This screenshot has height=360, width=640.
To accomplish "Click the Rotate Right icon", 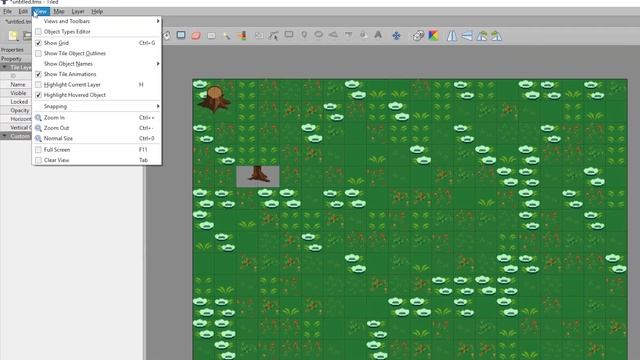I will point(496,36).
